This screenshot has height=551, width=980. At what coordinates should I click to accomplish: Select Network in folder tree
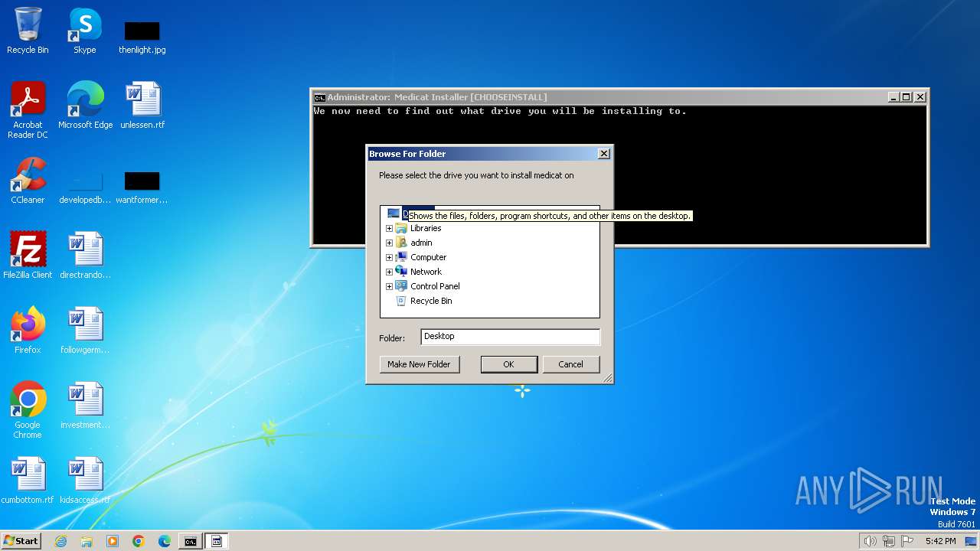click(426, 272)
